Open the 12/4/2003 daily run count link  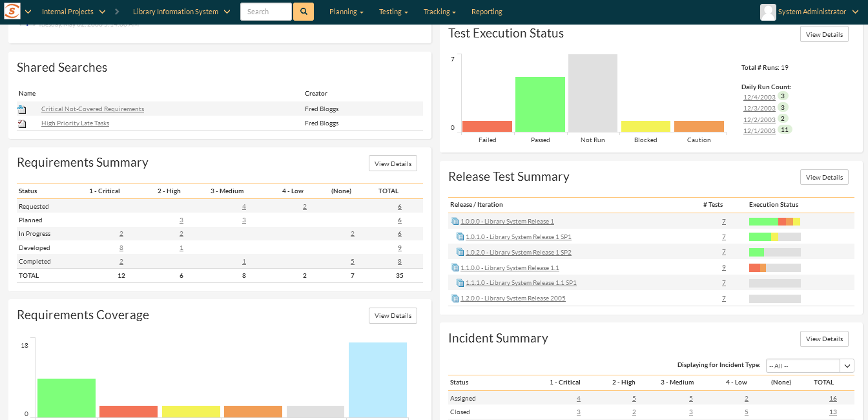[759, 98]
